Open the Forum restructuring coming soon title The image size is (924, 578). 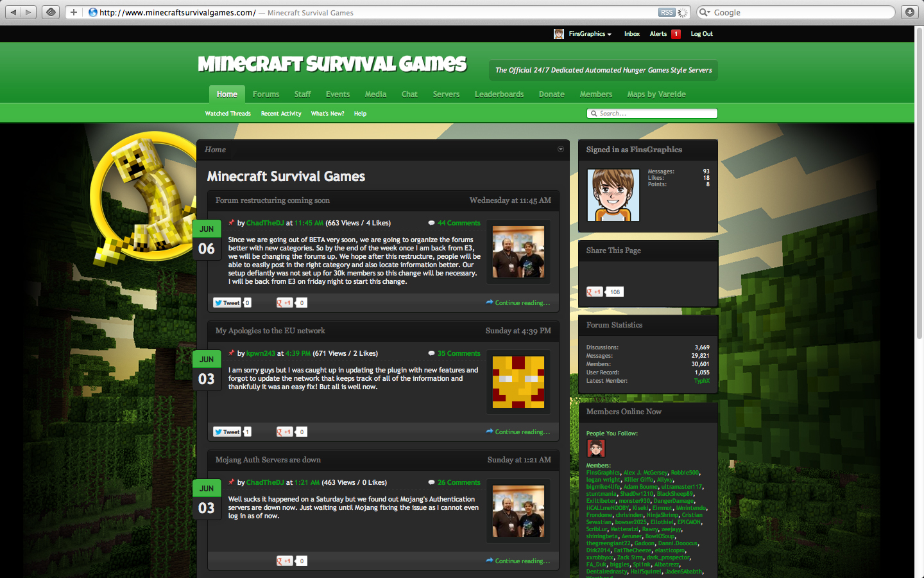[273, 200]
